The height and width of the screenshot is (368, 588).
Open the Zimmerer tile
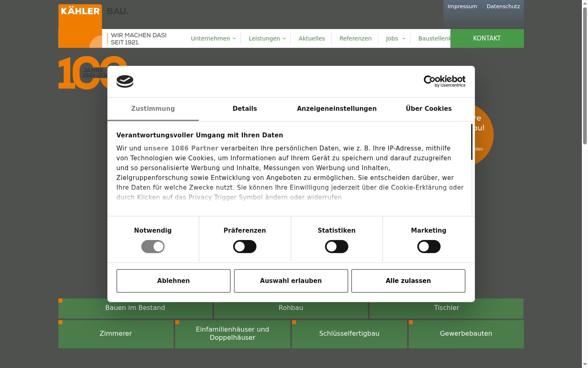pos(116,334)
